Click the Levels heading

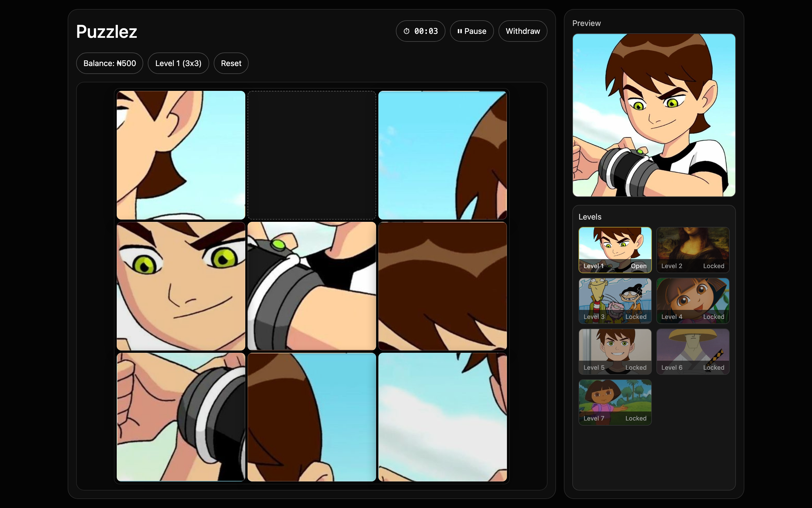(590, 217)
